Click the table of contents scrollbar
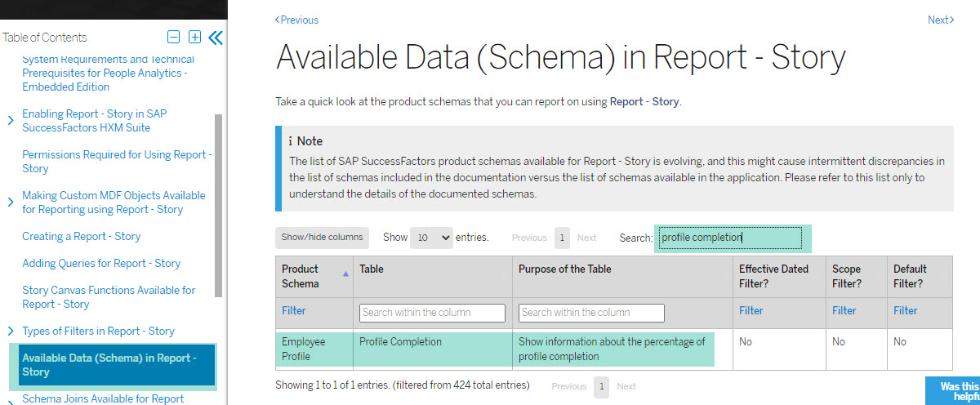 218,205
